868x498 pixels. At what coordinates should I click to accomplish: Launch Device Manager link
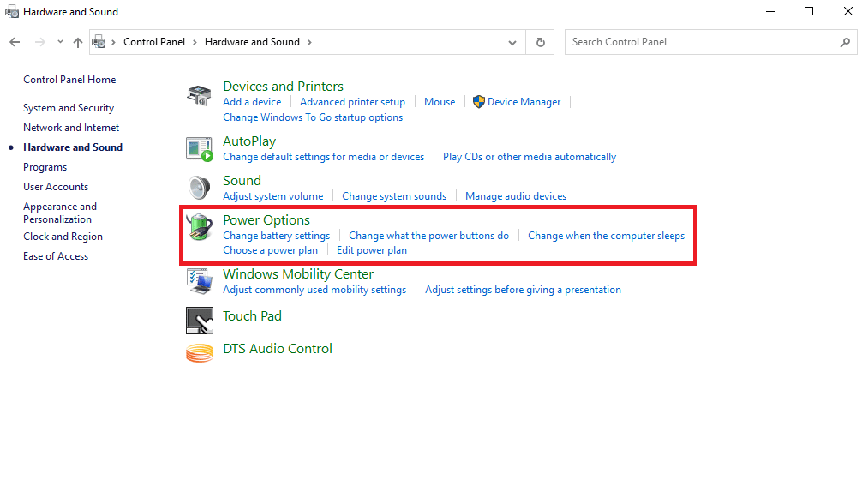point(524,102)
